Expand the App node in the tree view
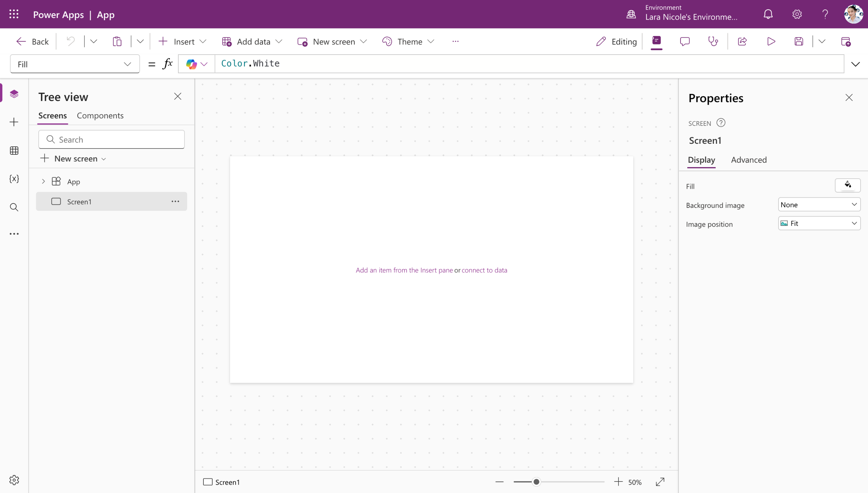Screen dimensions: 868x493 click(x=43, y=181)
